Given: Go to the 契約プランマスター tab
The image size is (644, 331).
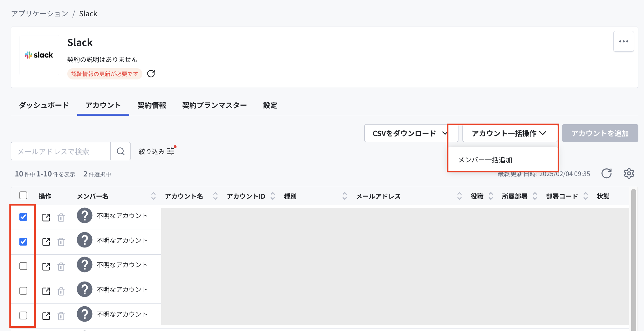Looking at the screenshot, I should pos(215,105).
